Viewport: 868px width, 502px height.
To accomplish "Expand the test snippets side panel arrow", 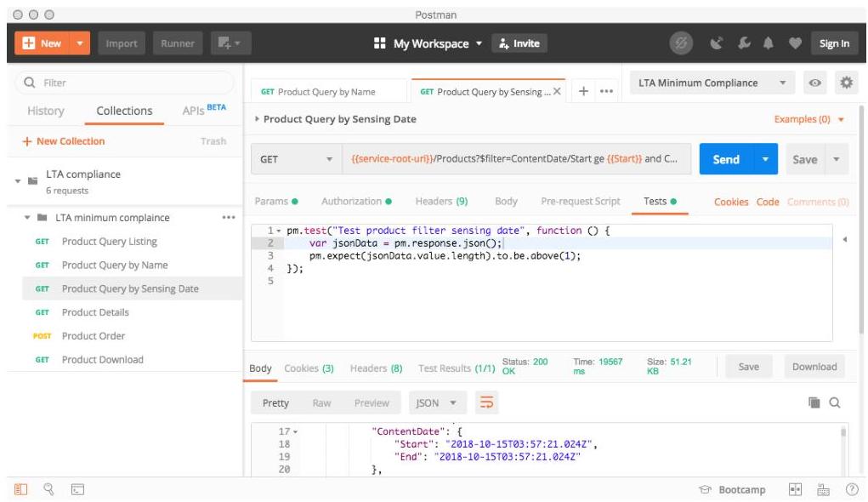I will coord(845,240).
